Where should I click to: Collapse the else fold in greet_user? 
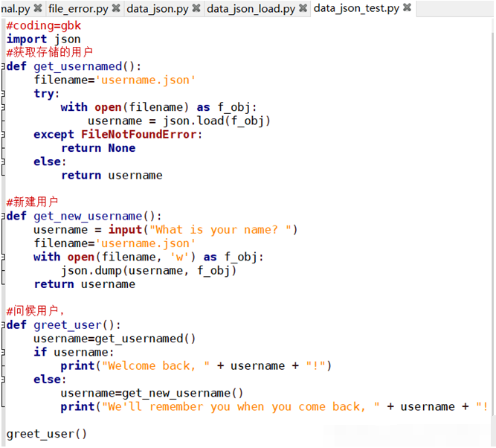tap(3, 380)
